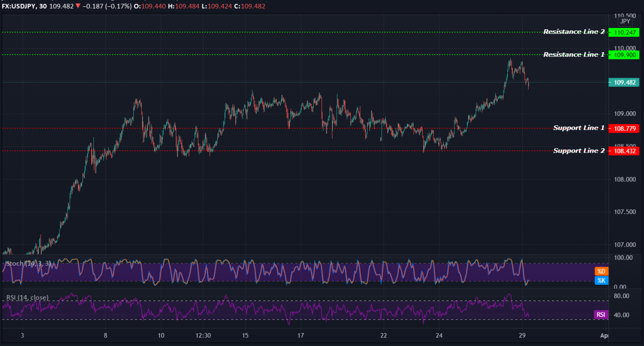Click the orange %D stochastic tag
This screenshot has width=644, height=346.
[601, 271]
